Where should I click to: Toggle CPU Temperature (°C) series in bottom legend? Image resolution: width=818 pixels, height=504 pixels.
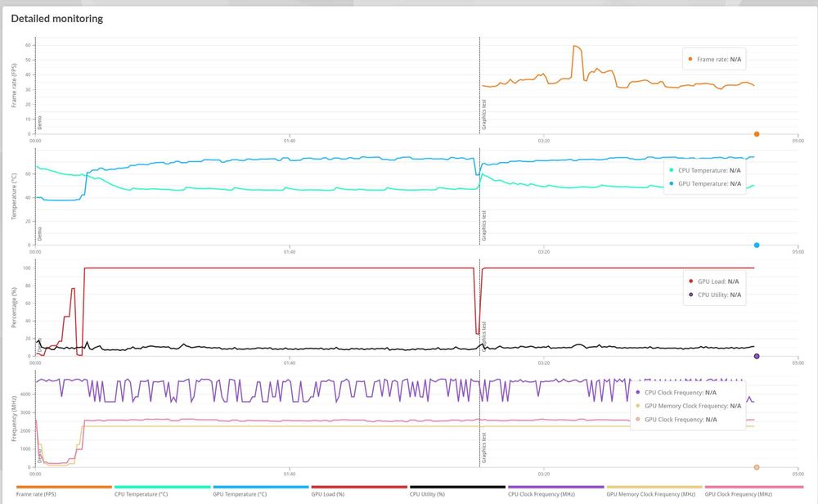tap(162, 491)
